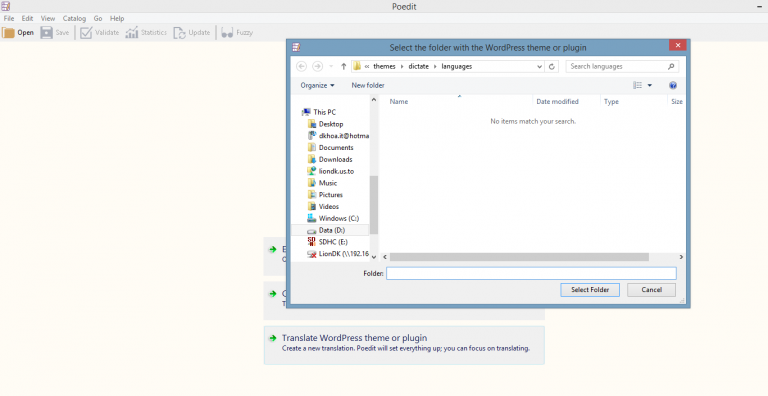The height and width of the screenshot is (396, 768).
Task: Click Translate WordPress theme or plugin
Action: click(x=404, y=345)
